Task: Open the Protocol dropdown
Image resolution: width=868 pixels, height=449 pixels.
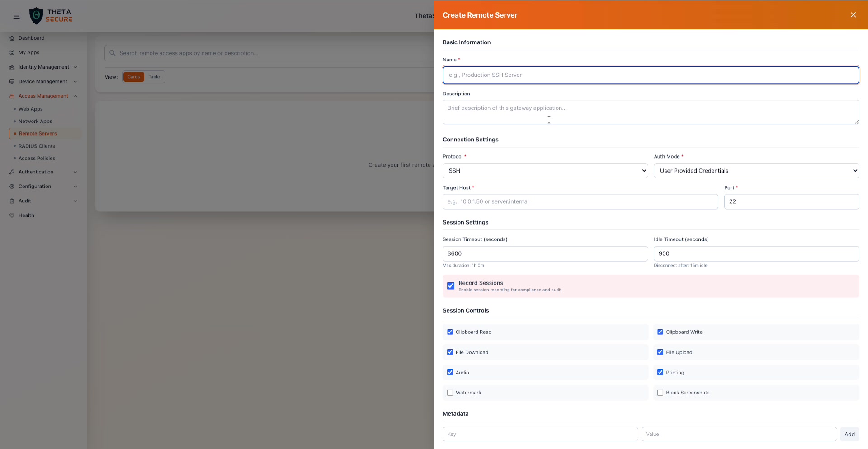Action: coord(545,170)
